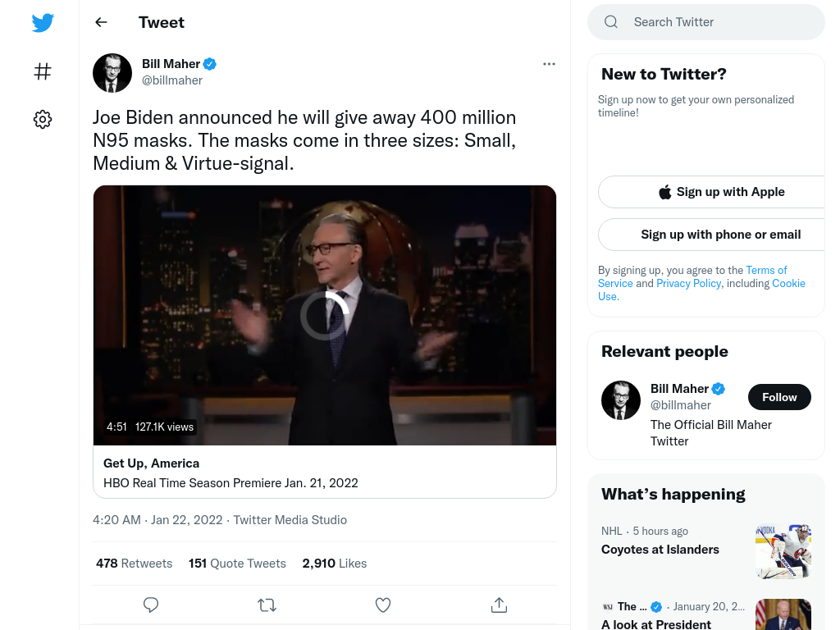Like the tweet with the heart icon
The image size is (840, 630).
(382, 605)
